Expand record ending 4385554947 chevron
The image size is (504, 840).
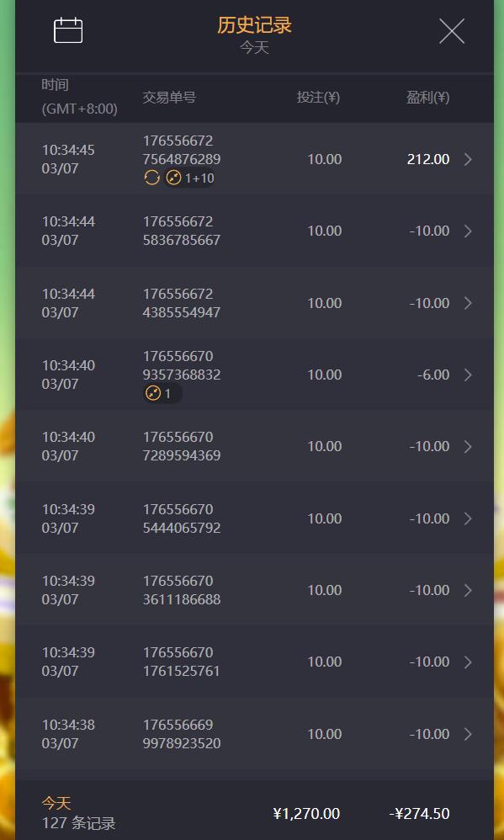(x=468, y=303)
